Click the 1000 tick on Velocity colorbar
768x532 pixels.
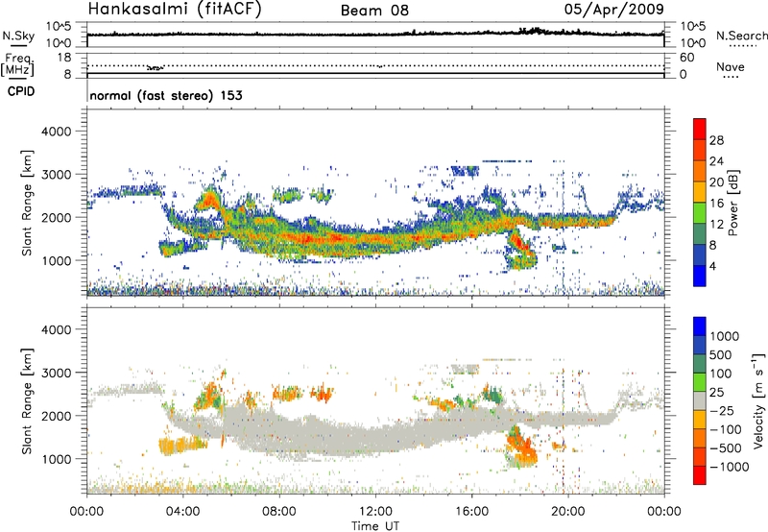tap(725, 336)
